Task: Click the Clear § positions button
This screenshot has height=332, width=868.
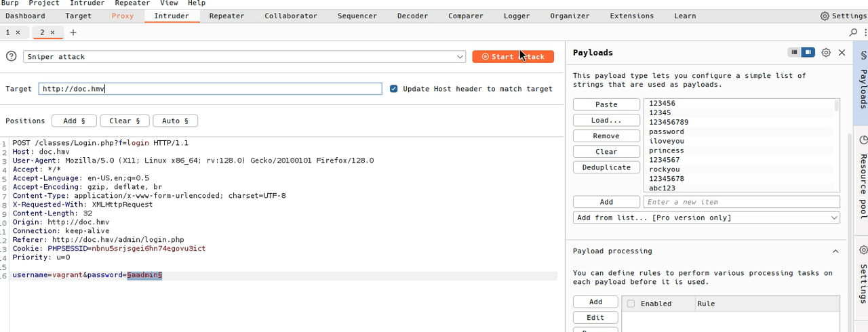Action: pyautogui.click(x=125, y=121)
